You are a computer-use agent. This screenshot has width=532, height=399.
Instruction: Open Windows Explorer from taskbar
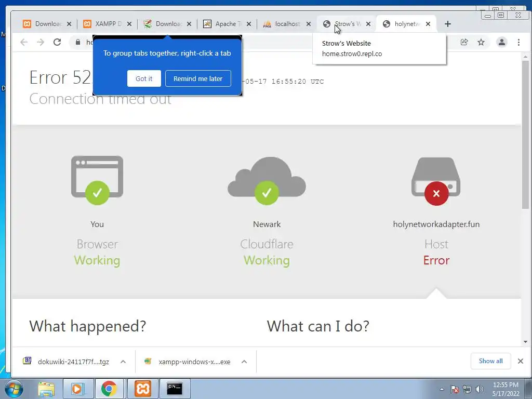[x=46, y=389]
